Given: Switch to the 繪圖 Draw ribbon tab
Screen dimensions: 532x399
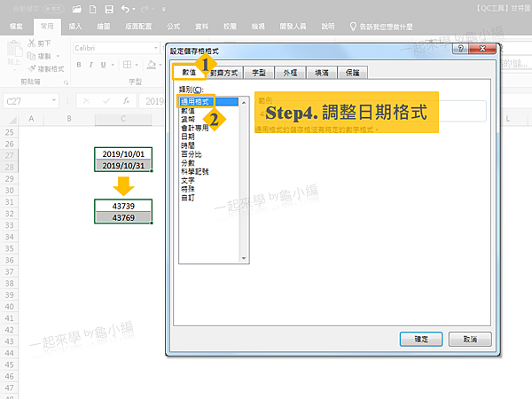Looking at the screenshot, I should coord(104,26).
